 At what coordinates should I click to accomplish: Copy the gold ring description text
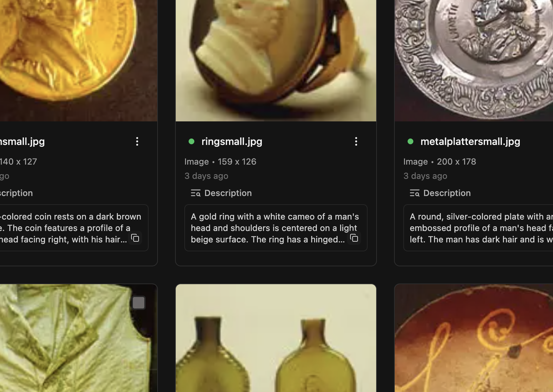[x=354, y=238]
